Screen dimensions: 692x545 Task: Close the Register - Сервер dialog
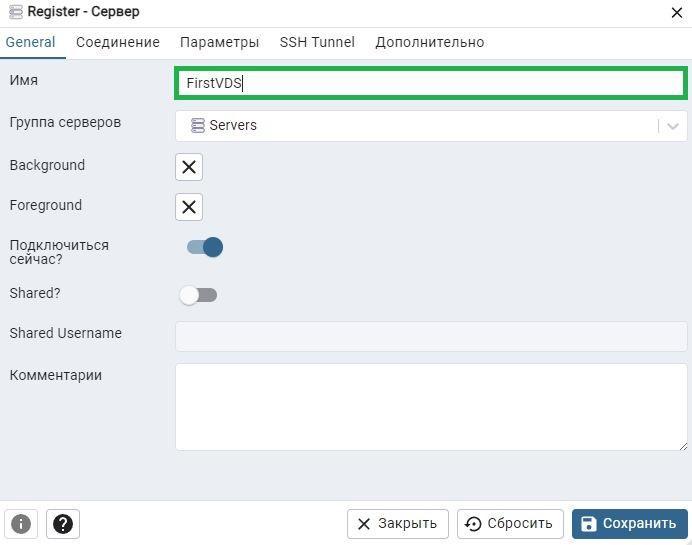[677, 12]
